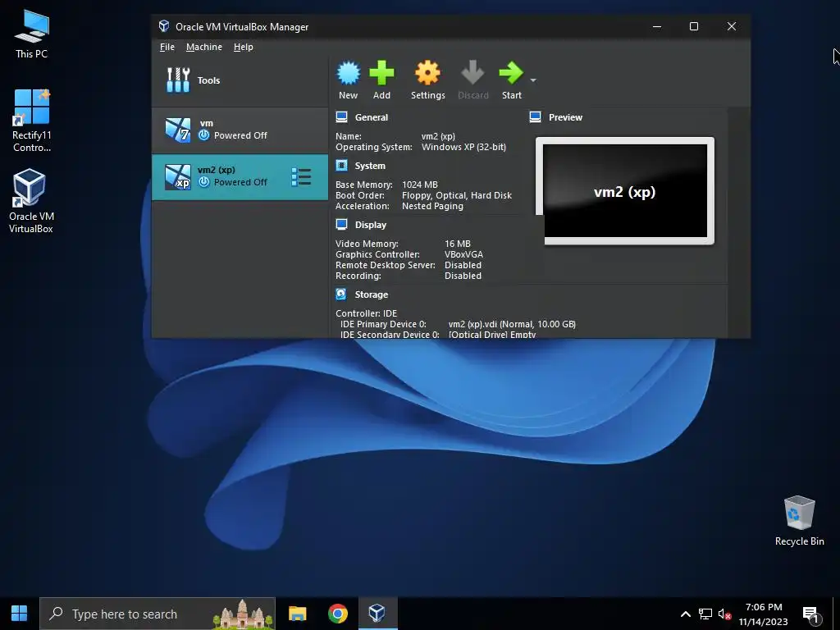The width and height of the screenshot is (840, 630).
Task: Select Rectify11 Control Center desktop shortcut
Action: 32,121
